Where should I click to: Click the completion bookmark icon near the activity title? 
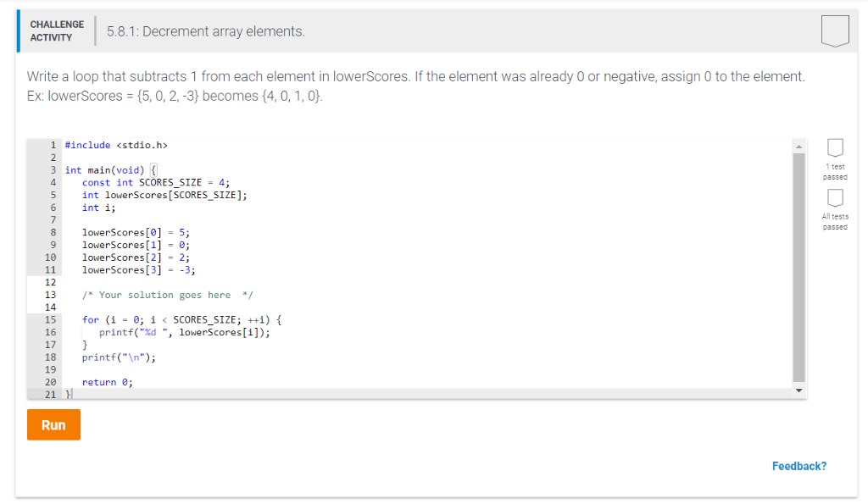coord(836,30)
